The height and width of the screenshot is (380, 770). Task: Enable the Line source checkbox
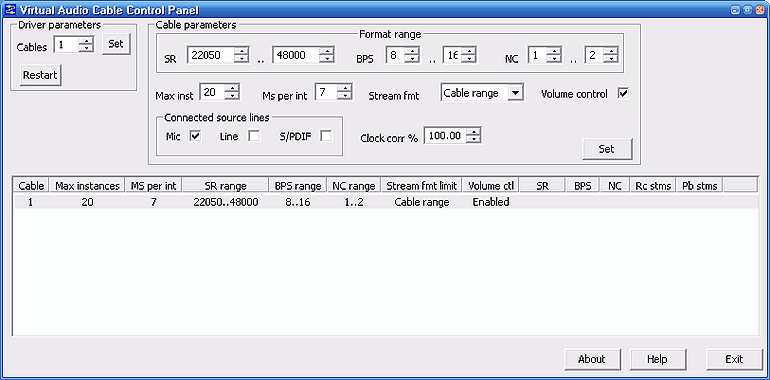pos(254,136)
